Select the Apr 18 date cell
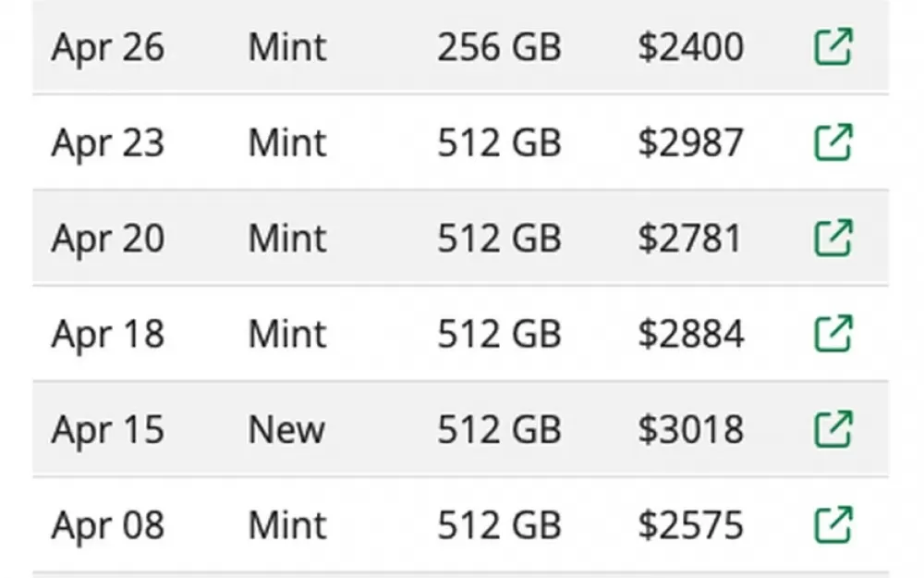The width and height of the screenshot is (924, 578). [x=108, y=335]
